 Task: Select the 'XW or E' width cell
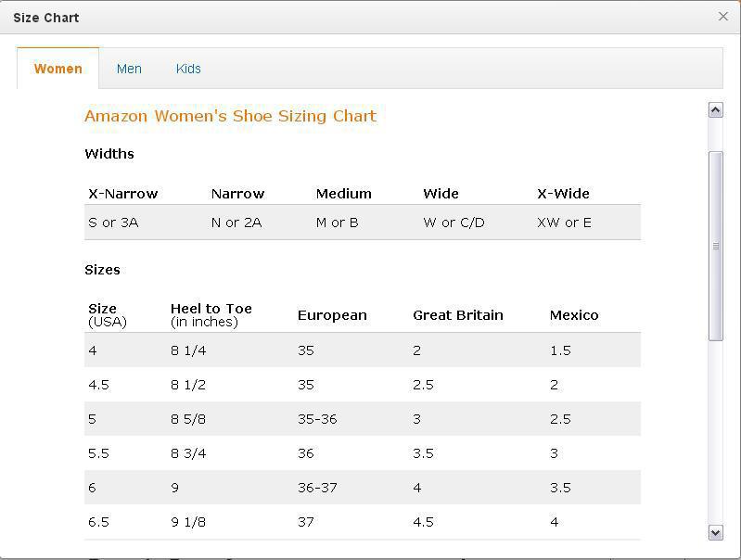(564, 223)
